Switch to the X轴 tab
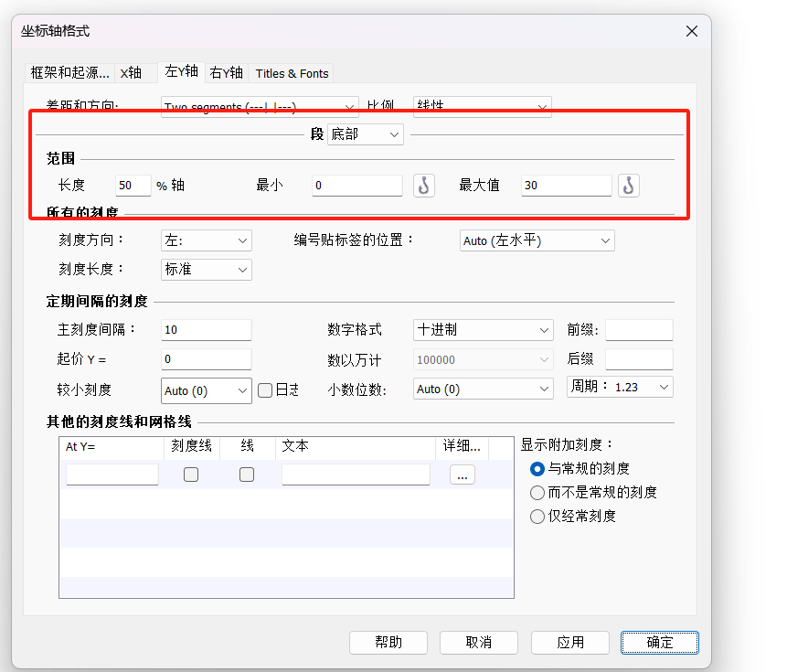The image size is (787, 672). pyautogui.click(x=131, y=73)
